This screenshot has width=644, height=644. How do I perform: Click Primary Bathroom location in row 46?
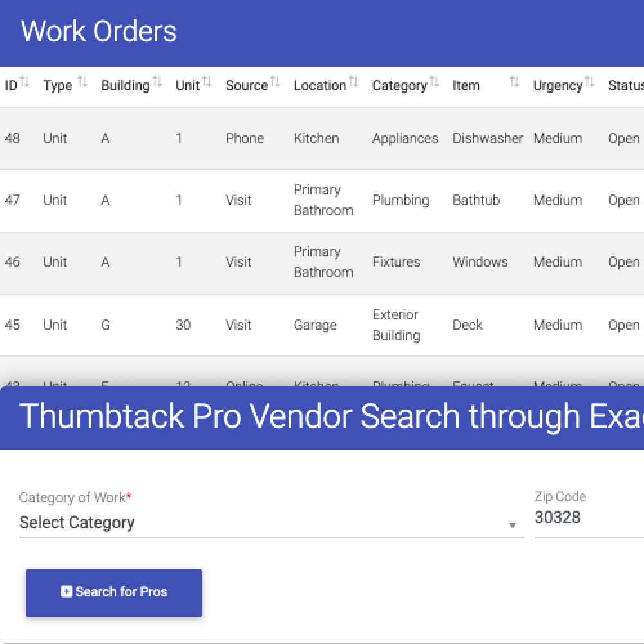point(324,262)
